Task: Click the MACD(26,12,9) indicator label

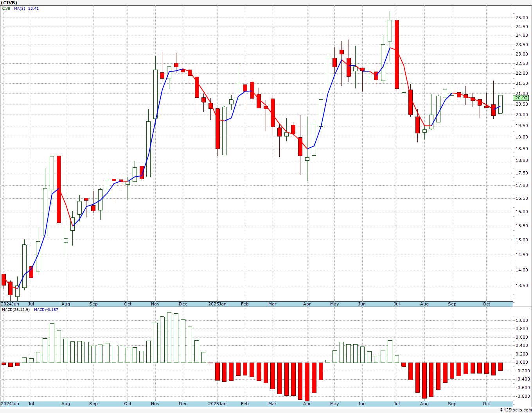Action: point(16,310)
